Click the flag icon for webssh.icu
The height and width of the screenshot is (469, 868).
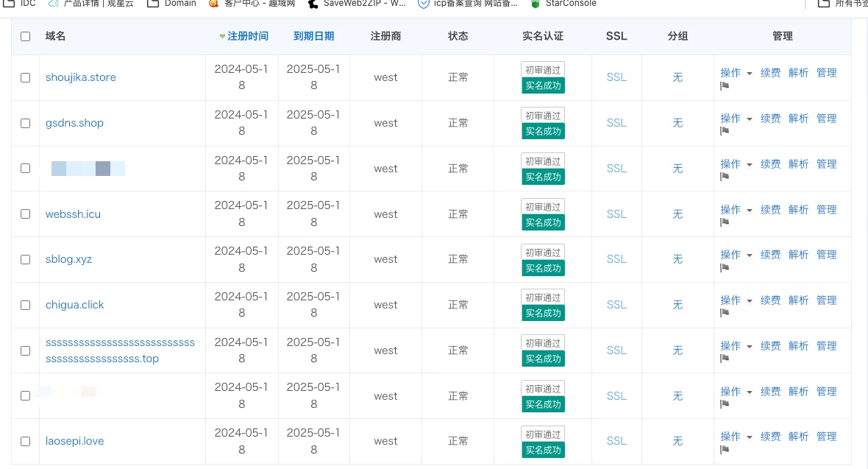point(725,223)
